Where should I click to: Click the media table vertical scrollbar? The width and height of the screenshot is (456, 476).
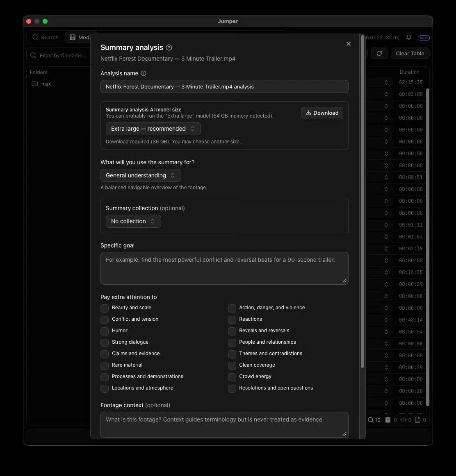[428, 247]
